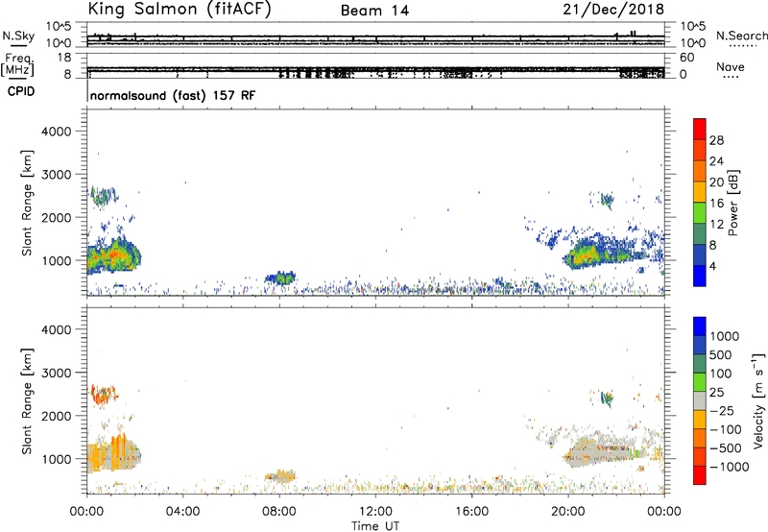The width and height of the screenshot is (768, 532).
Task: Click the King Salmon (fitACF) title
Action: 180,10
